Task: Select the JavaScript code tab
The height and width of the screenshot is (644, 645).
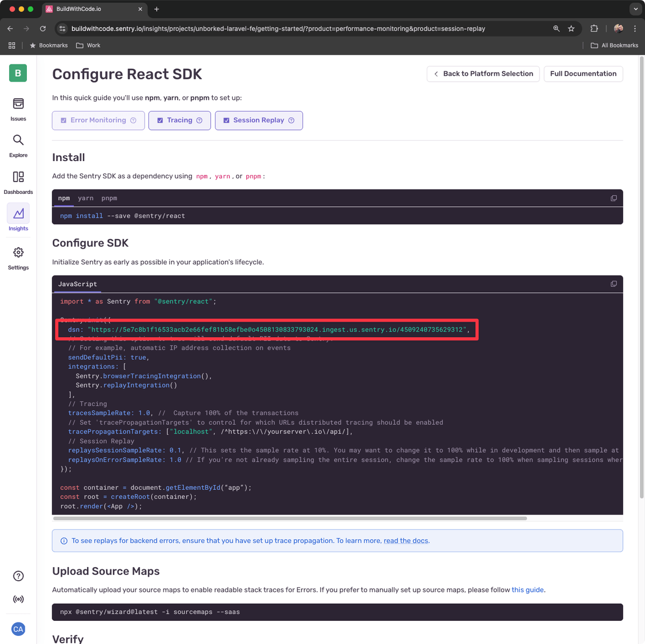Action: [x=77, y=284]
